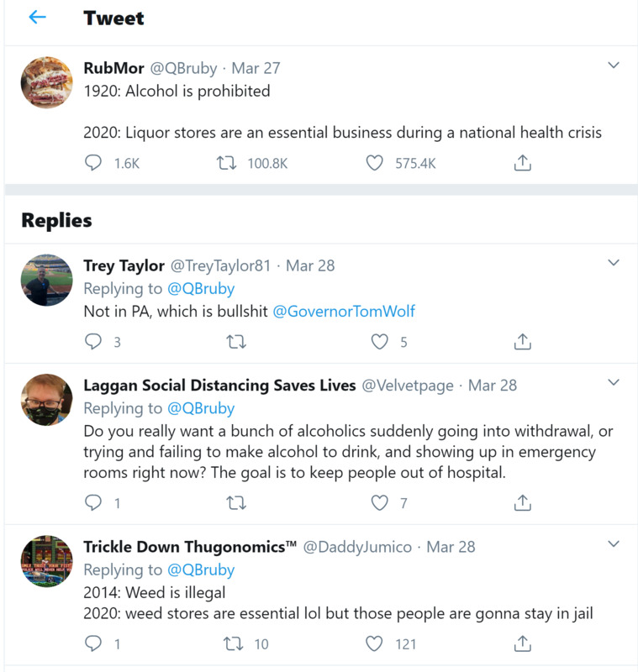Open Laggan's masked avatar photo
Screen dimensions: 638x672
[x=46, y=400]
